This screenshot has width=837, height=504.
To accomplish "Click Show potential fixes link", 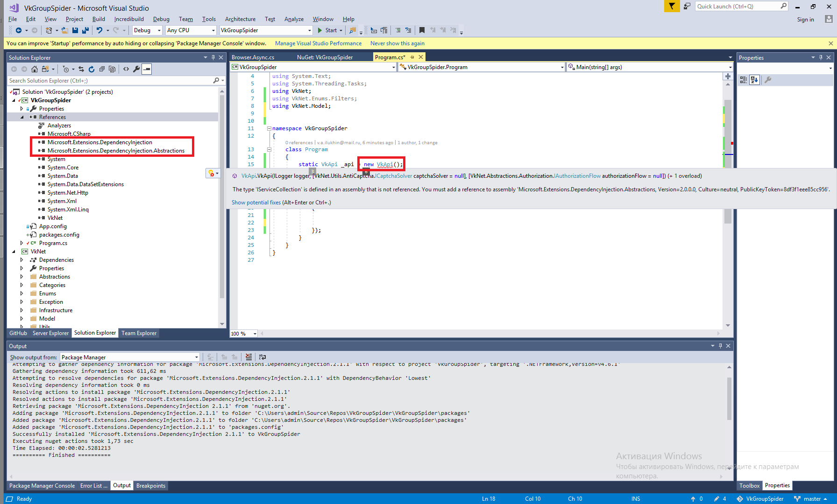I will pyautogui.click(x=256, y=203).
